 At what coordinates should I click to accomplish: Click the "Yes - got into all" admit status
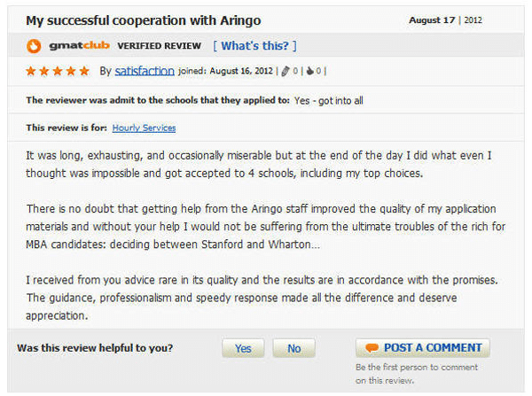click(x=328, y=101)
